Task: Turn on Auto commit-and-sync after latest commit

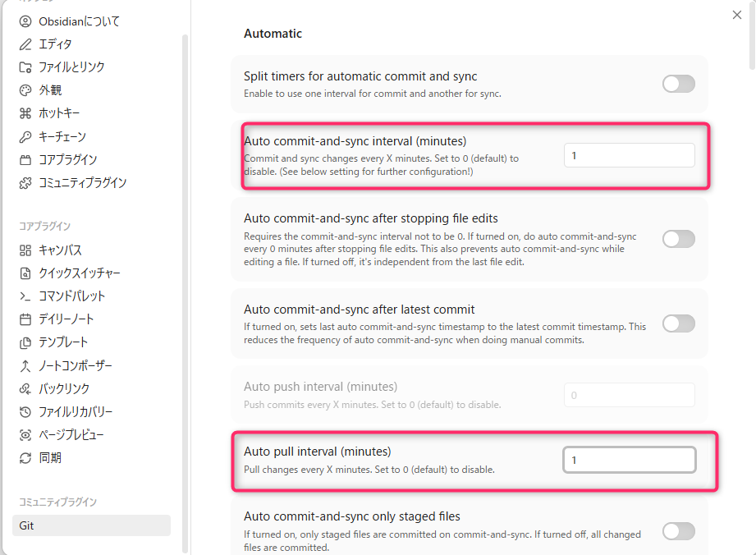Action: click(678, 323)
